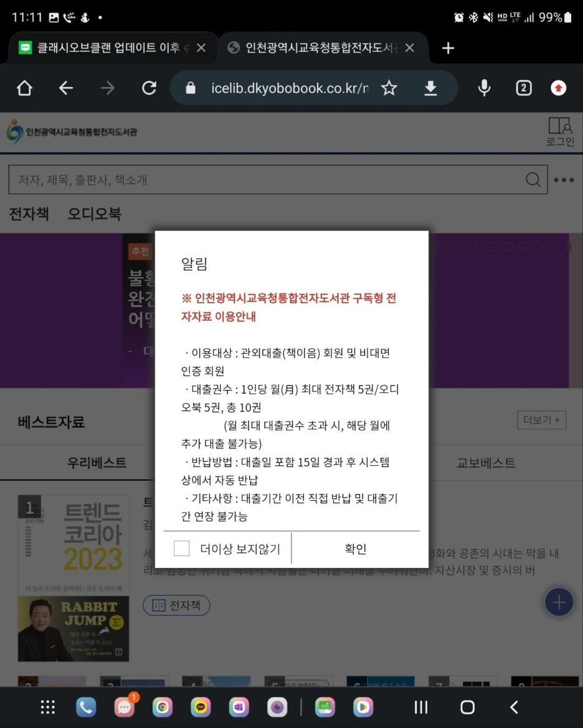The height and width of the screenshot is (728, 583).
Task: Tap the Android back navigation button
Action: pos(514,707)
